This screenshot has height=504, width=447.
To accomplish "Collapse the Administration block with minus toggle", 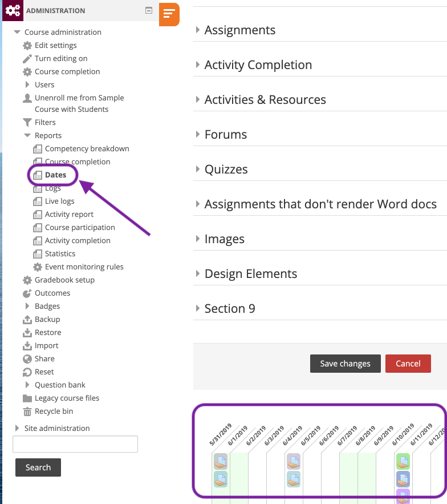I will pyautogui.click(x=149, y=10).
